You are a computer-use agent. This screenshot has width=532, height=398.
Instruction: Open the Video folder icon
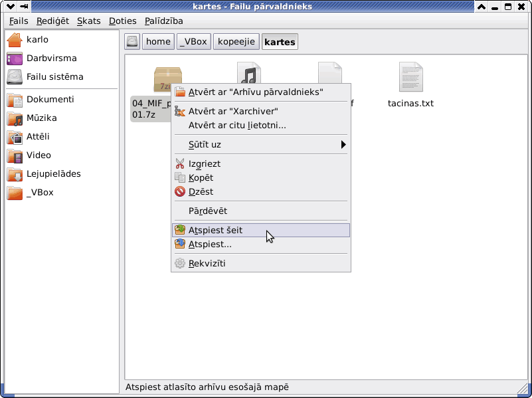click(x=15, y=155)
